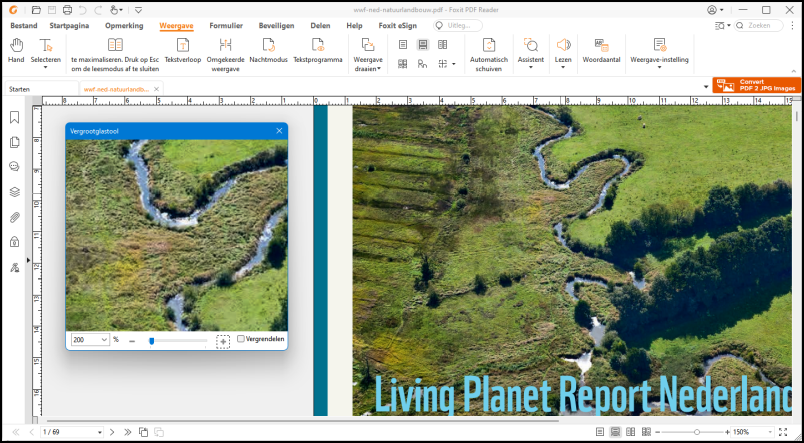Toggle the cover page option icon
804x443 pixels.
[x=423, y=64]
